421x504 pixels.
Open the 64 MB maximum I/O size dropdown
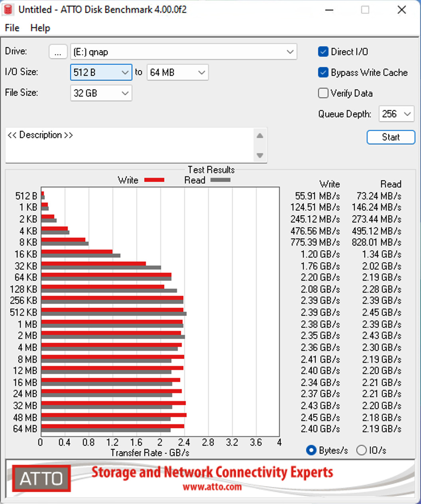(x=178, y=72)
